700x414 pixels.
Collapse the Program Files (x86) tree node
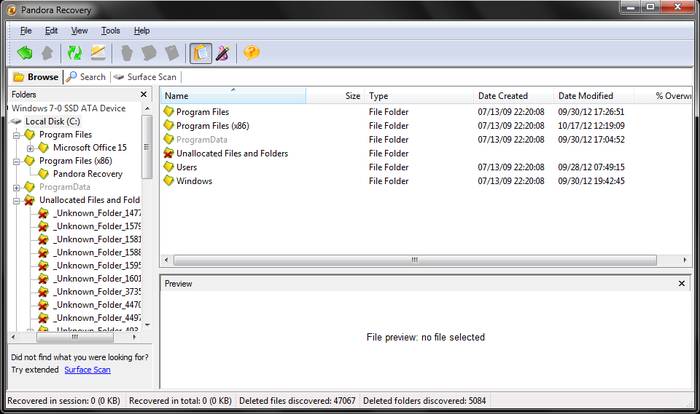coord(17,161)
